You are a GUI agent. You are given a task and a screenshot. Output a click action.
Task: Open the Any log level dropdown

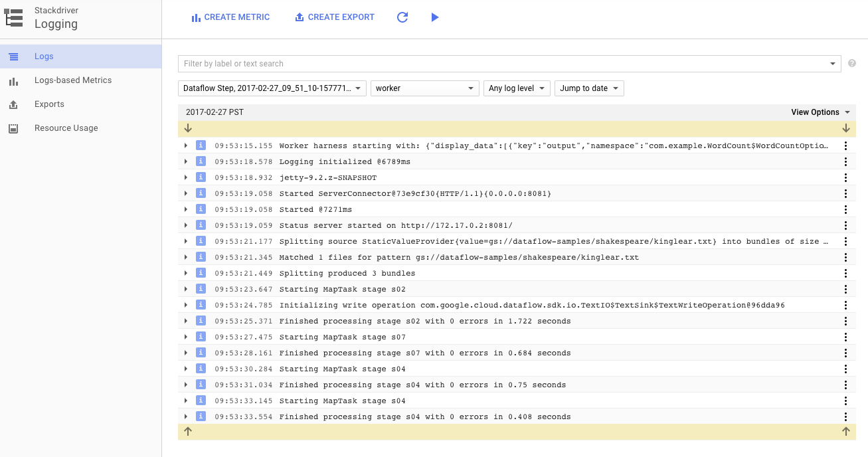pyautogui.click(x=516, y=88)
